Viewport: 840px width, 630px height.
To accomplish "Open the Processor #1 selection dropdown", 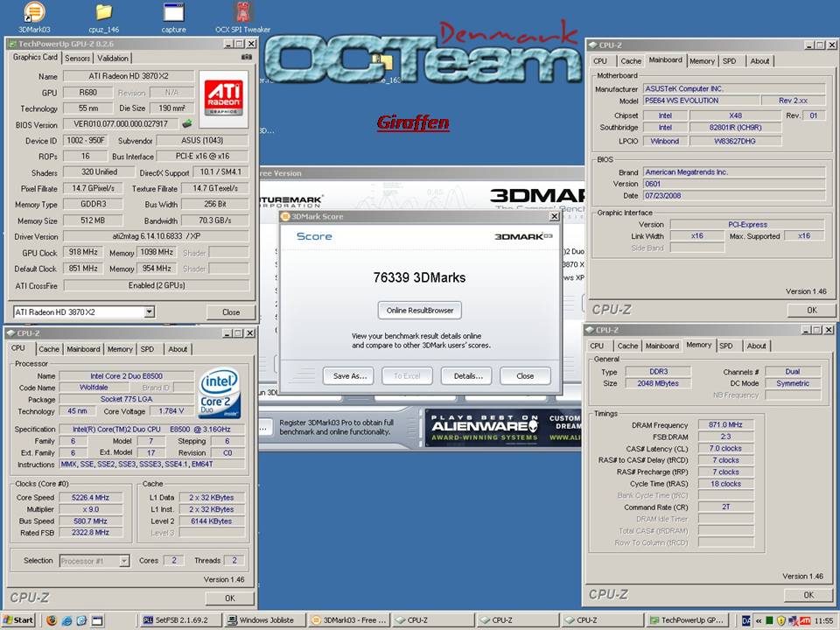I will [x=124, y=561].
